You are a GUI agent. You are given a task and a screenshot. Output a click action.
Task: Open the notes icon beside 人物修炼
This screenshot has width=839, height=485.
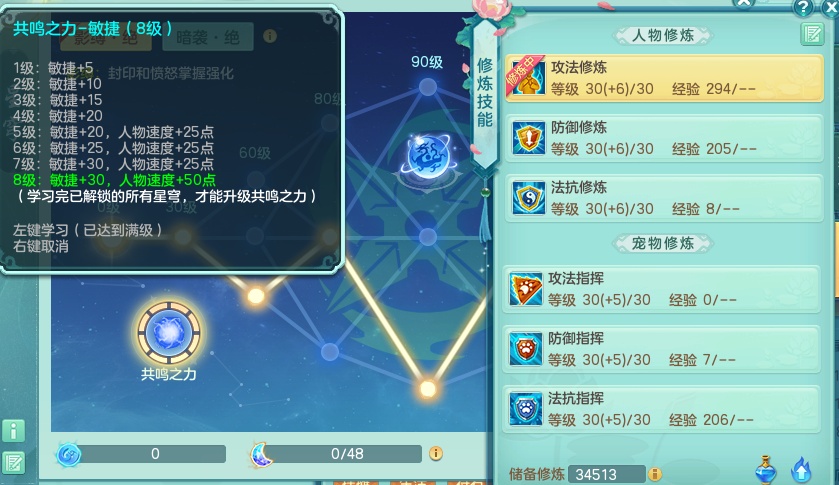[x=812, y=35]
